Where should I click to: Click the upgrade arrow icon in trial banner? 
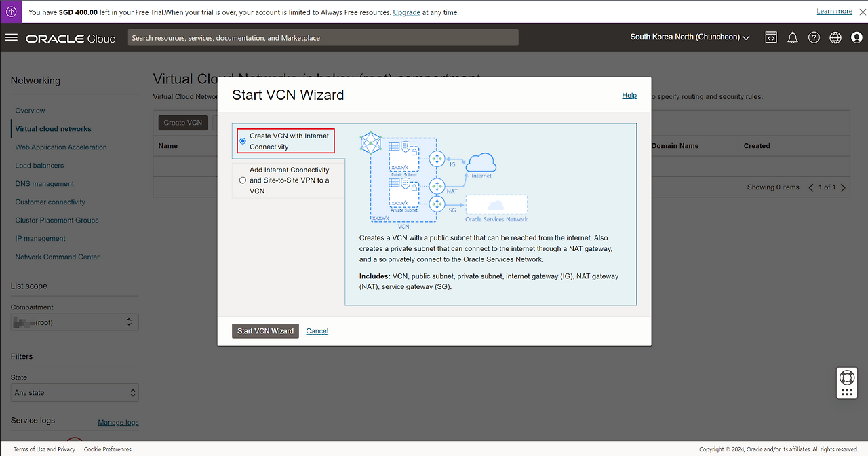coord(12,12)
